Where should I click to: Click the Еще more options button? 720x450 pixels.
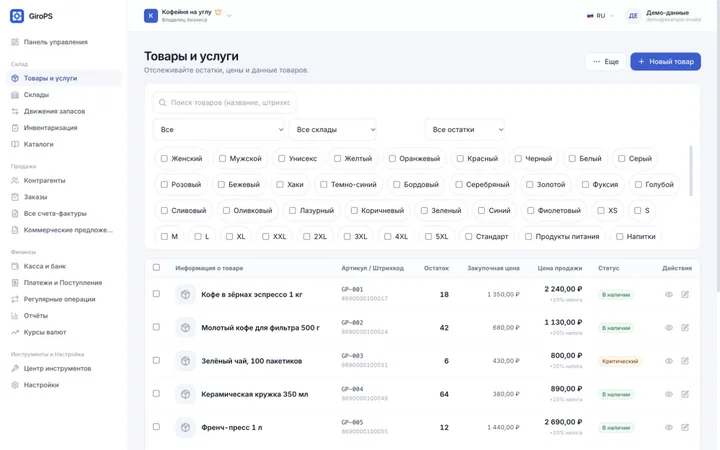(x=606, y=62)
